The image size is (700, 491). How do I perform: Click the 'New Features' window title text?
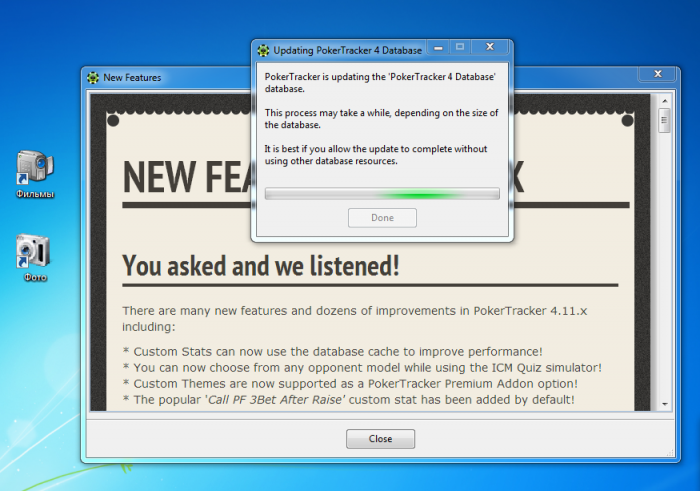coord(132,78)
